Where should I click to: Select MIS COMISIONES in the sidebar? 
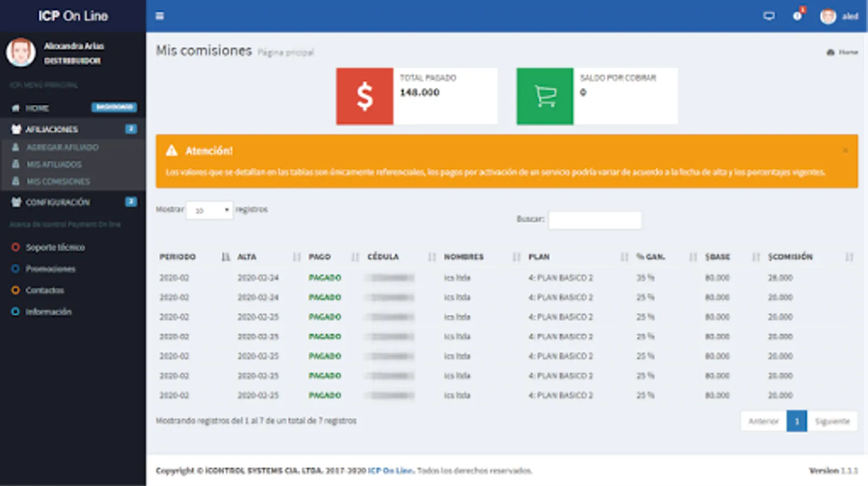[58, 181]
